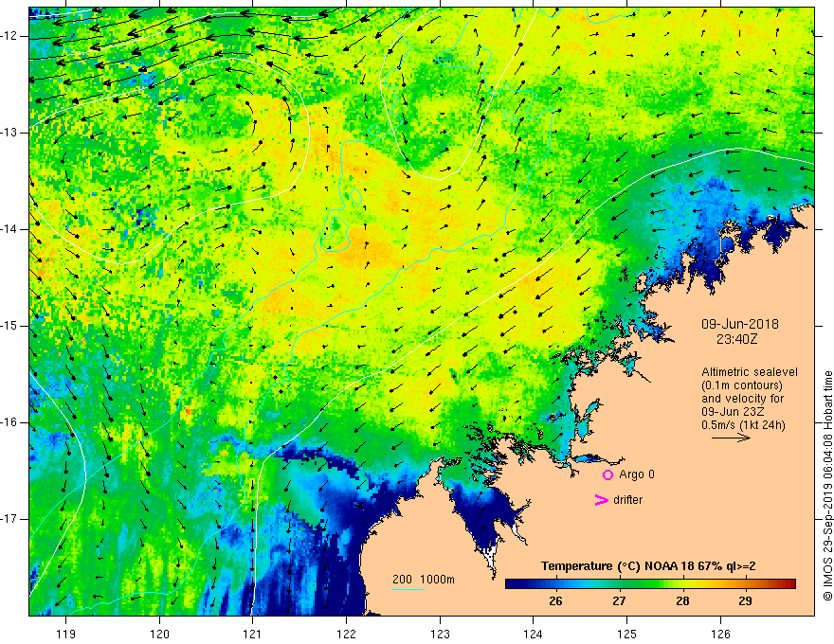Click the magenta drifter arrow legend symbol
This screenshot has height=644, width=834.
[601, 500]
